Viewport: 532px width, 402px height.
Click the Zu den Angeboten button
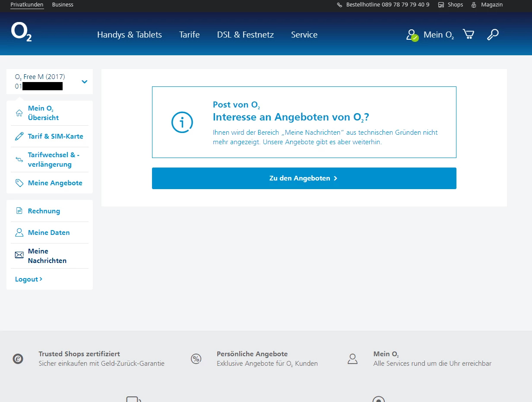click(304, 178)
